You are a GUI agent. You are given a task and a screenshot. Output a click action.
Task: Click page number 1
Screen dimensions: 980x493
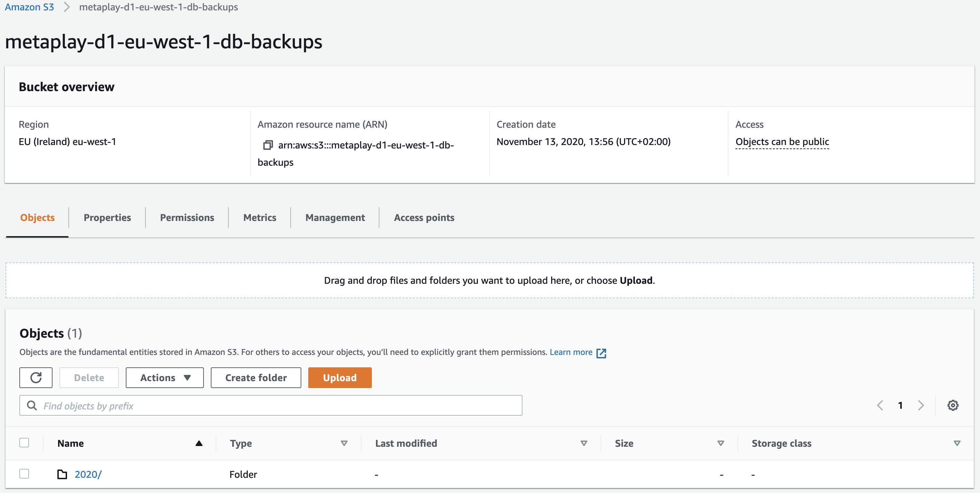[x=900, y=405]
